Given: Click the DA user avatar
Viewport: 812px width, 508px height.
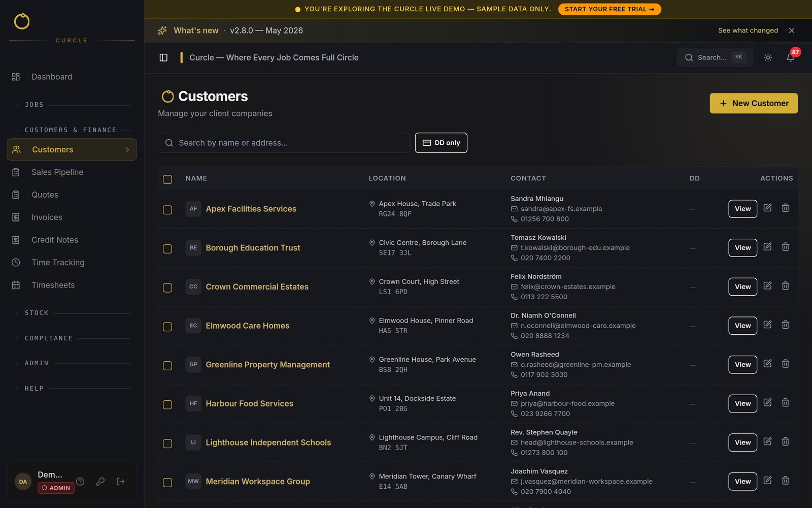Looking at the screenshot, I should click(23, 482).
